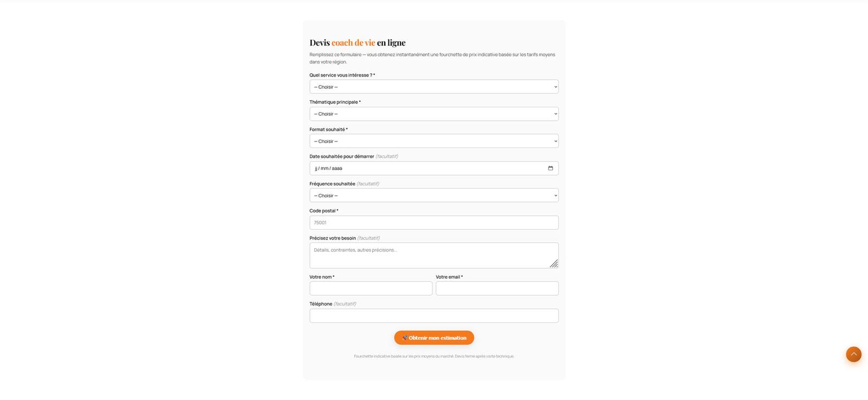Open the 'Quel service vous intéresse' dropdown
This screenshot has width=868, height=400.
[x=434, y=87]
